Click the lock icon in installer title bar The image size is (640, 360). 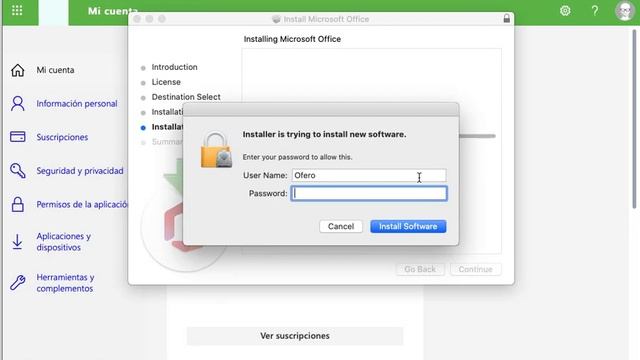pyautogui.click(x=507, y=19)
